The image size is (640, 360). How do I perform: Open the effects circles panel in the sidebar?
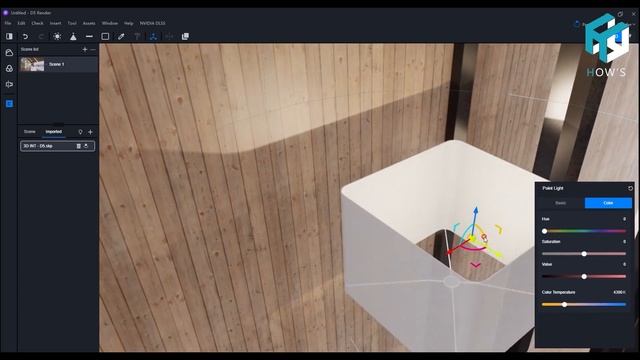coord(9,69)
